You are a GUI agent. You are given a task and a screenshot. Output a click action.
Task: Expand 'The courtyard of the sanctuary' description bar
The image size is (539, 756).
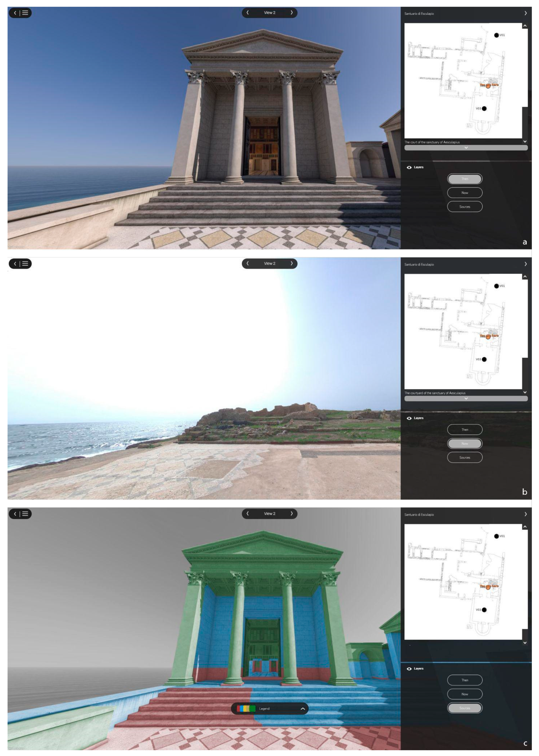(x=466, y=398)
